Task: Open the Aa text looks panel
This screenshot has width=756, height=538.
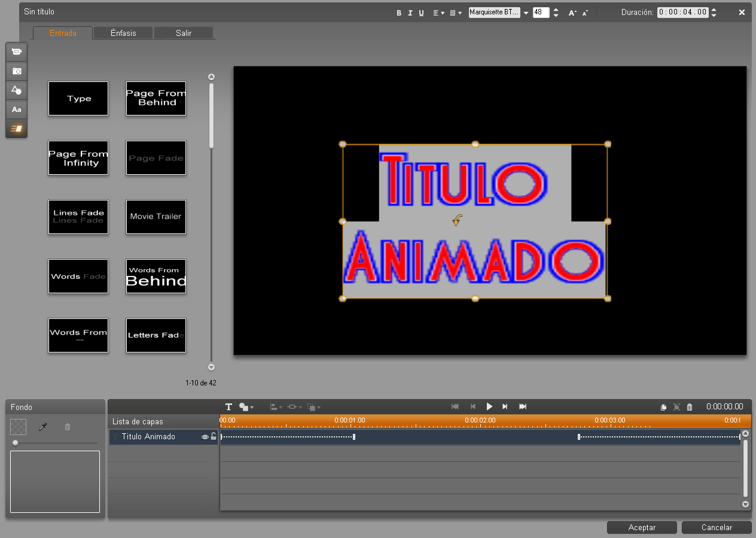Action: (x=17, y=110)
